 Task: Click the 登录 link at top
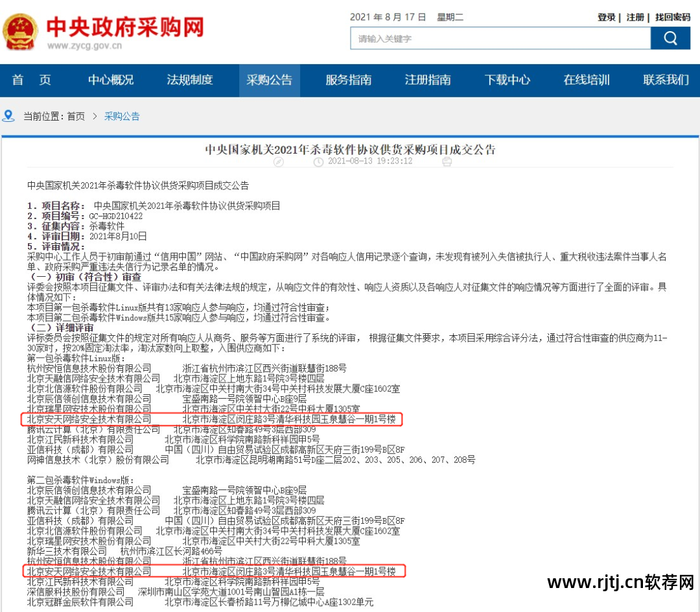click(x=606, y=17)
